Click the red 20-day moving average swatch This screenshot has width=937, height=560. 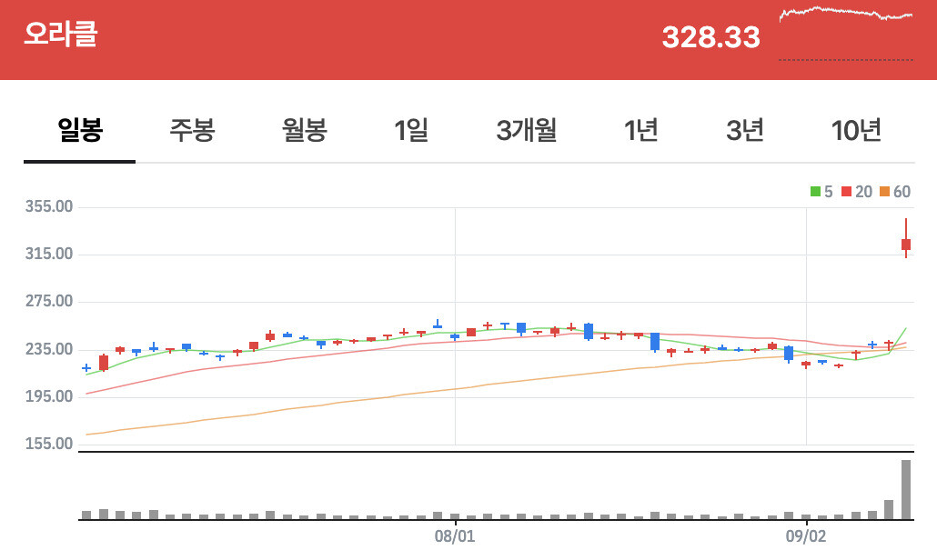pos(846,192)
